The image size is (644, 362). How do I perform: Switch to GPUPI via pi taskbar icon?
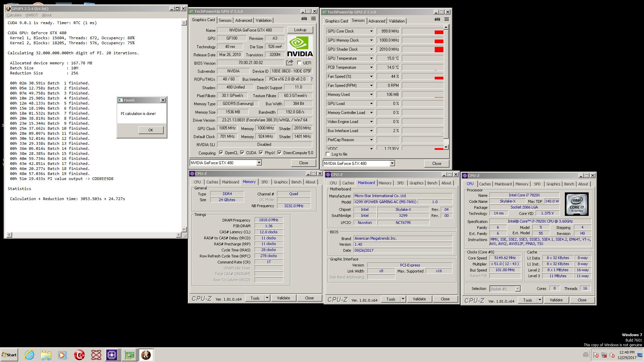click(146, 355)
